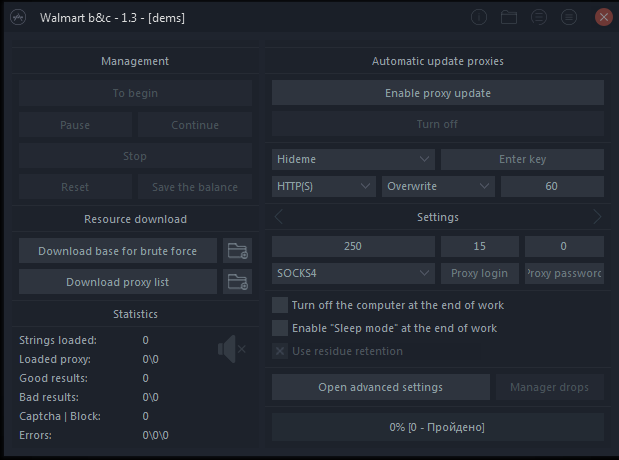
Task: Click the 'Errors:' value 0\0\0
Action: tap(156, 435)
